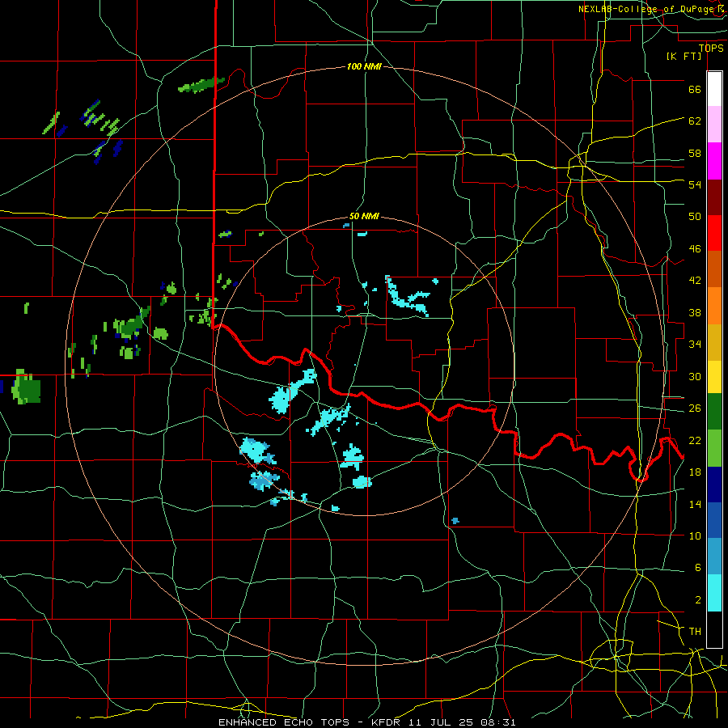Screen dimensions: 728x728
Task: Click the legend value "14"
Action: 695,504
